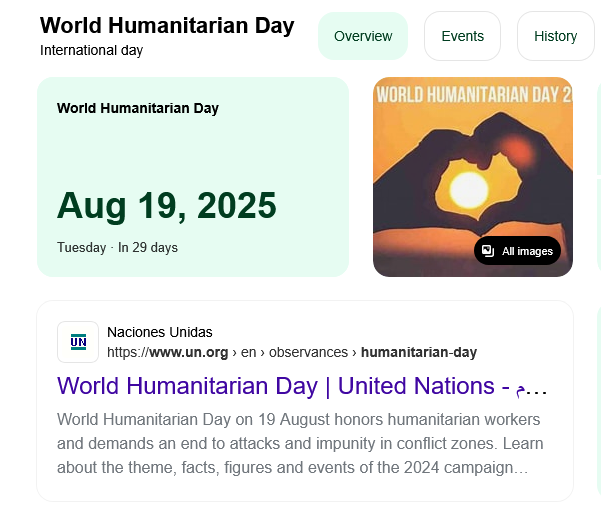Click the Aug 19, 2025 date
Image resolution: width=601 pixels, height=508 pixels.
pos(166,205)
